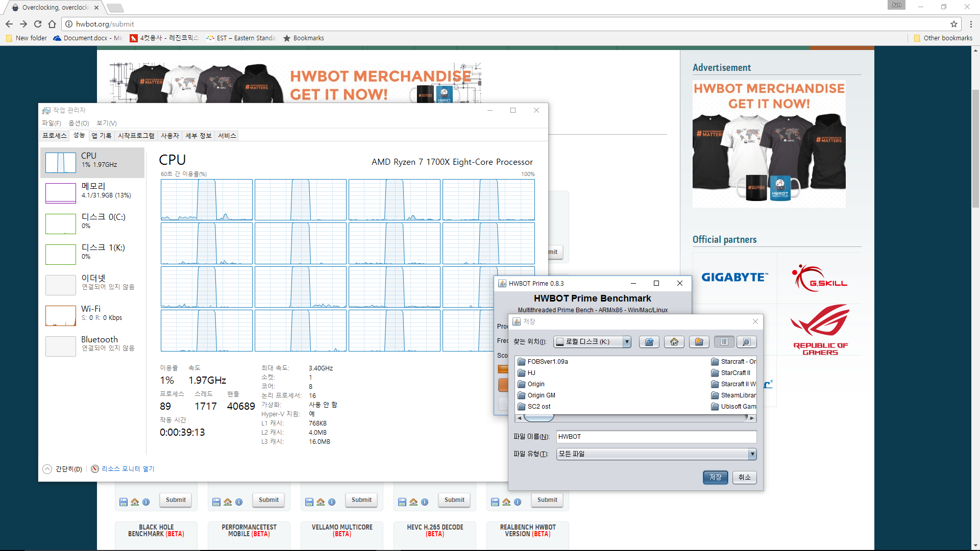Open the 파일 유형 file type dropdown
This screenshot has height=551, width=980.
[x=752, y=454]
